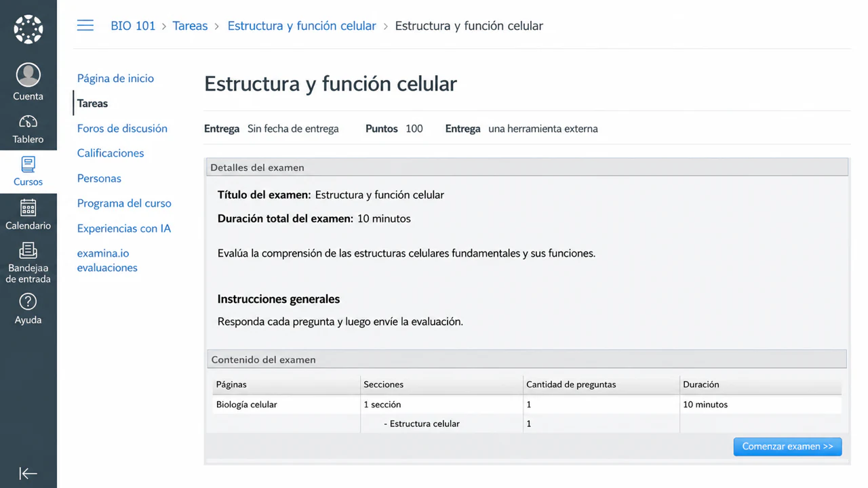
Task: Open Foros de discusión
Action: (122, 128)
